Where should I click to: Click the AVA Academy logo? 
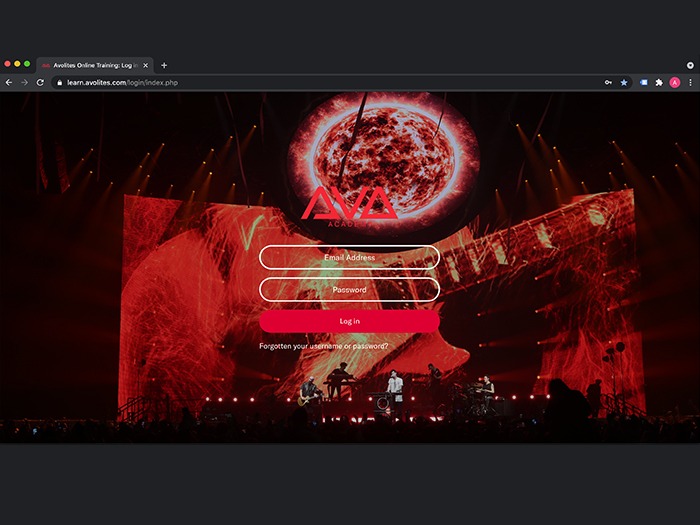(x=349, y=205)
